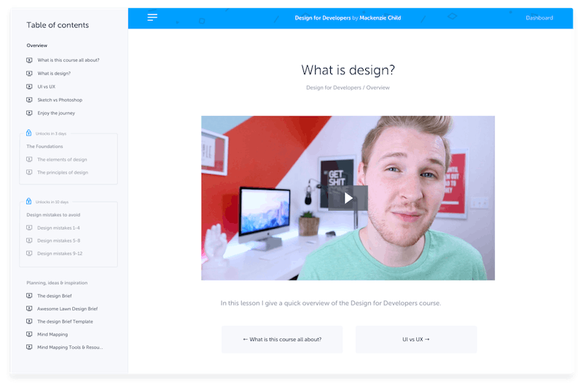Viewport: 583px width, 392px height.
Task: Play the lesson video
Action: [x=348, y=198]
